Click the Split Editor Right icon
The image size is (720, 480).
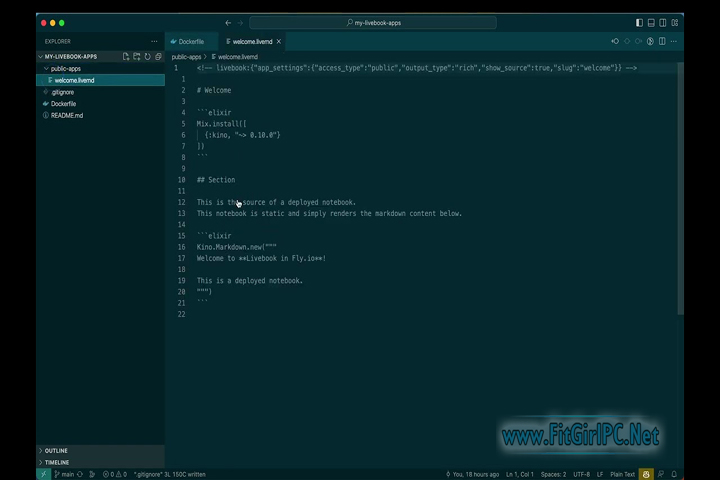click(662, 42)
